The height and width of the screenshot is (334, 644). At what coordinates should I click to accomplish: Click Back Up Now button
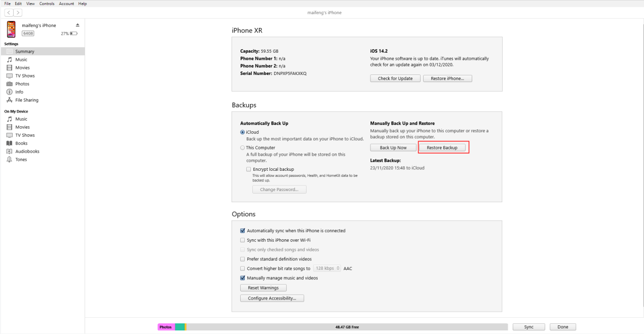(x=393, y=147)
